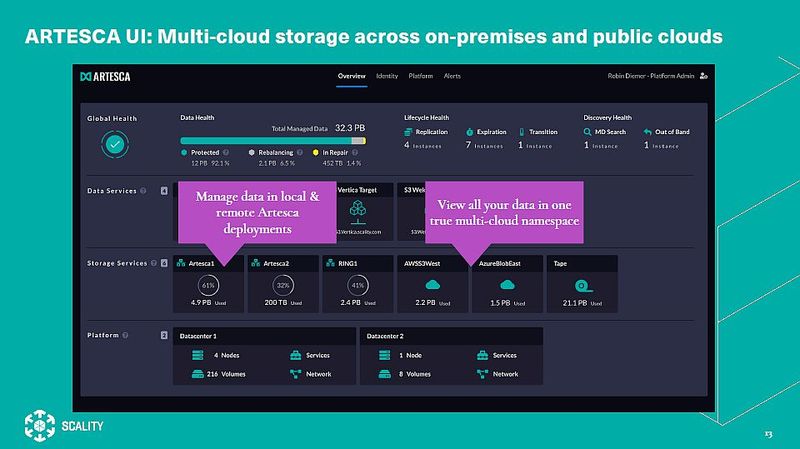Click the AzureBlobEast cloud icon
Screen dimensions: 800x449
coord(507,285)
